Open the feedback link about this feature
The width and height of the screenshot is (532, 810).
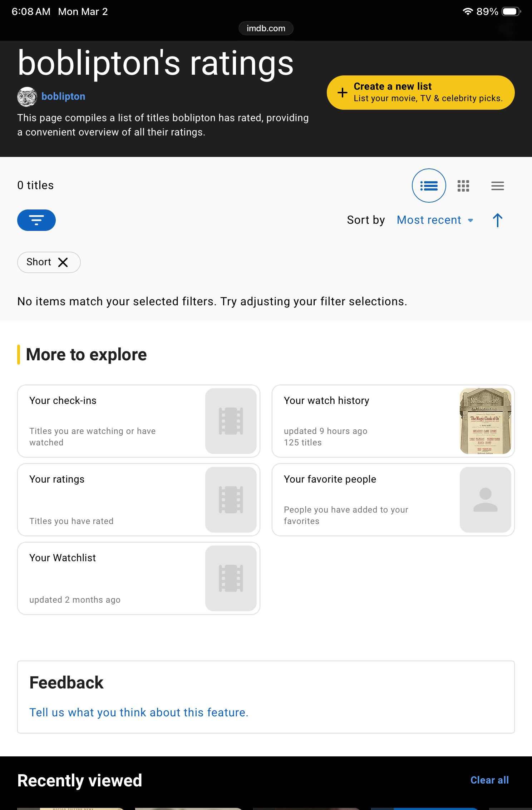pos(139,712)
